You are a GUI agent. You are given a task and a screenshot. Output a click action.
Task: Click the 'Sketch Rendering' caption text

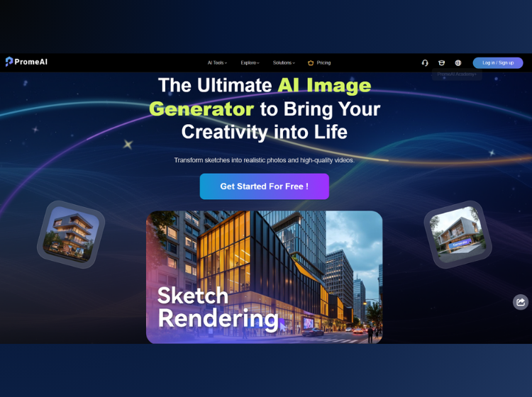pos(217,308)
